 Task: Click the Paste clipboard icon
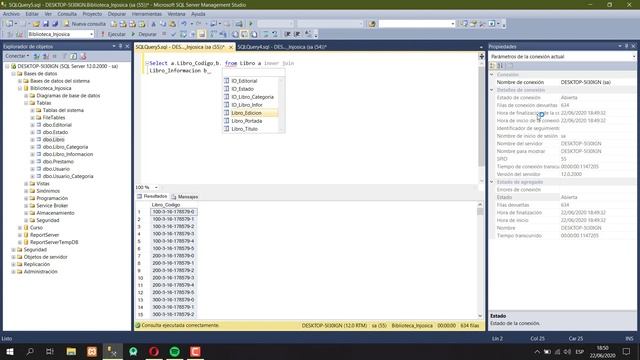pyautogui.click(x=173, y=24)
